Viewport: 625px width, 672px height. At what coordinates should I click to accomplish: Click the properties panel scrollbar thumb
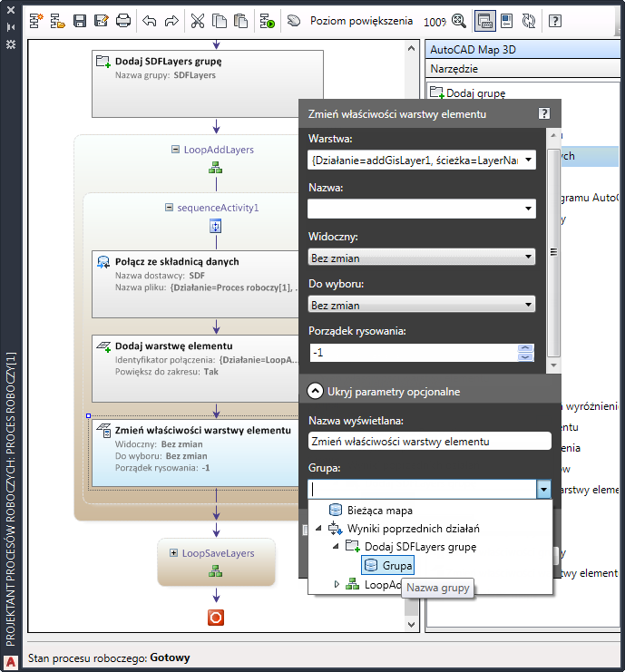pyautogui.click(x=553, y=251)
